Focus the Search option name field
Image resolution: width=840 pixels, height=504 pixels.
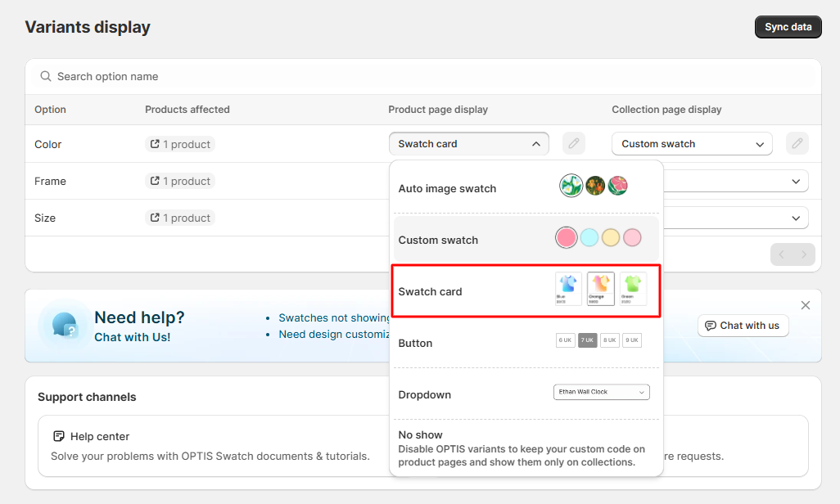pos(423,77)
